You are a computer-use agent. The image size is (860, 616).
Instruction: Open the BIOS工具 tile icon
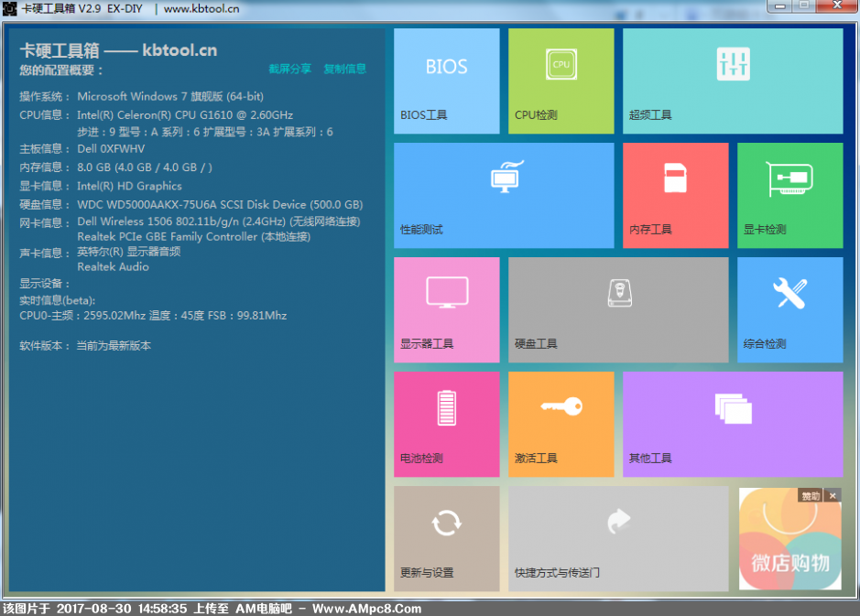pos(446,66)
